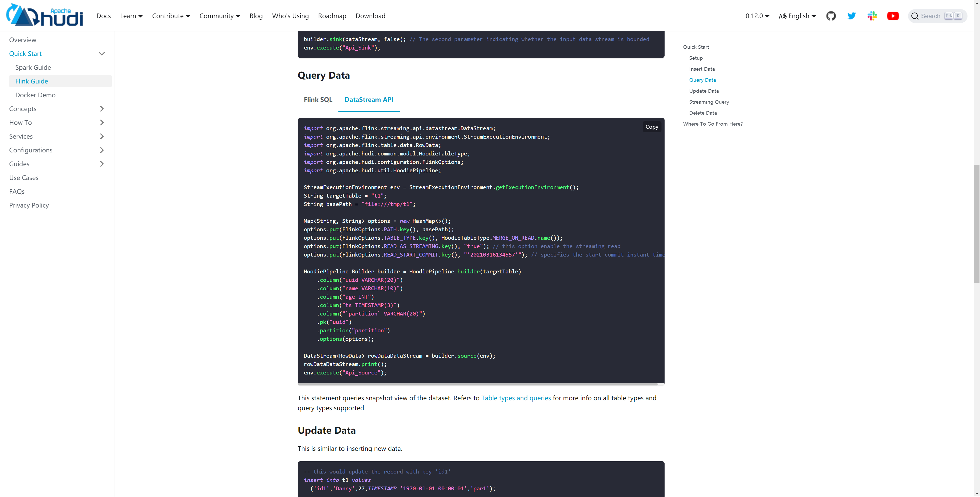Open the GitHub repository icon
The image size is (980, 497).
831,16
